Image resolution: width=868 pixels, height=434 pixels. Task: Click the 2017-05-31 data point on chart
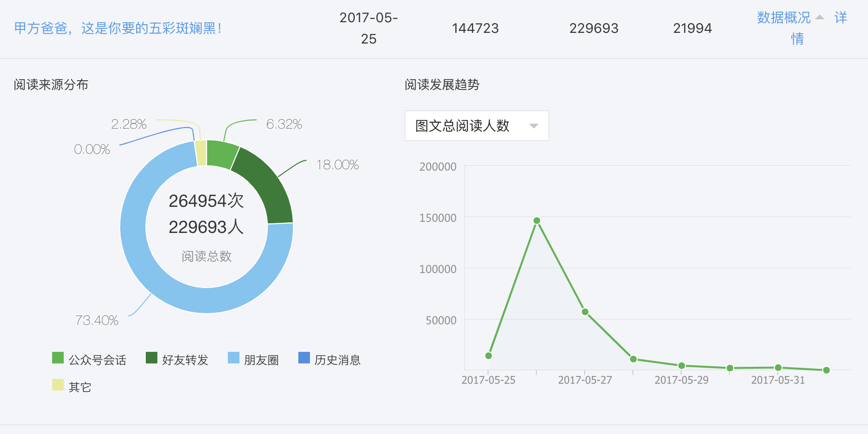[x=778, y=368]
